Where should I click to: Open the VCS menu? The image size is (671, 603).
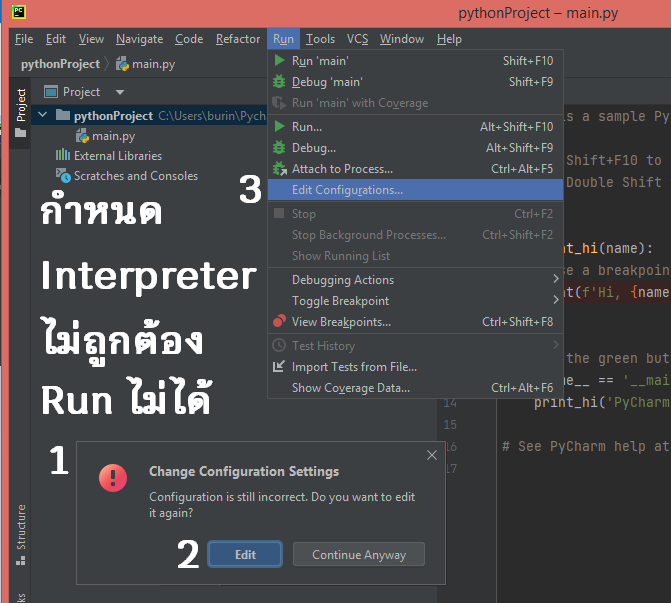(357, 39)
